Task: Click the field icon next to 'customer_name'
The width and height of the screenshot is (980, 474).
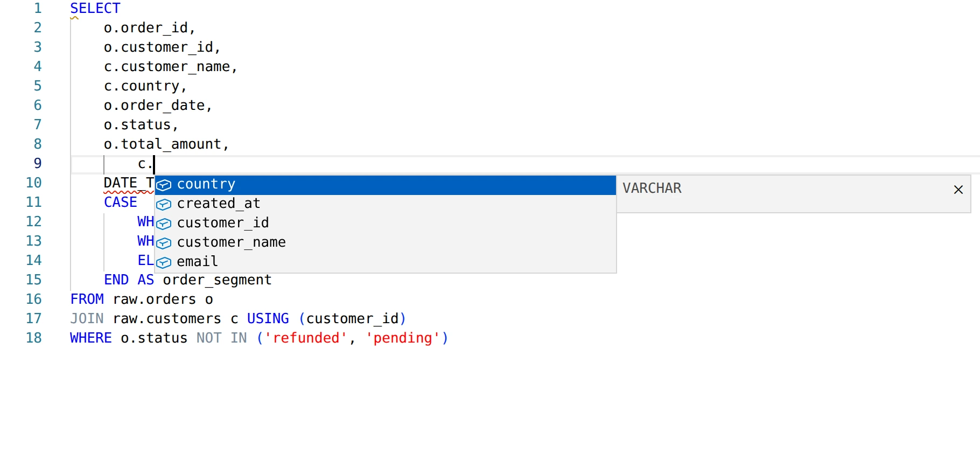Action: (x=164, y=243)
